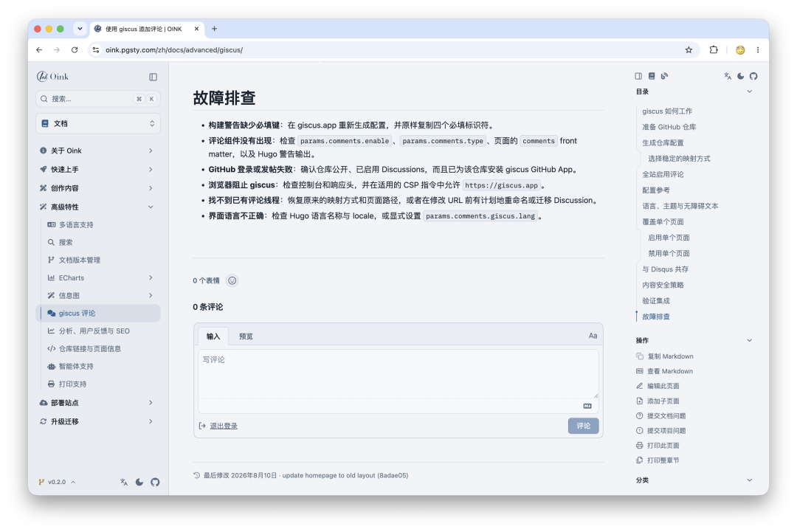Open GitHub icon in sidebar footer

[155, 483]
